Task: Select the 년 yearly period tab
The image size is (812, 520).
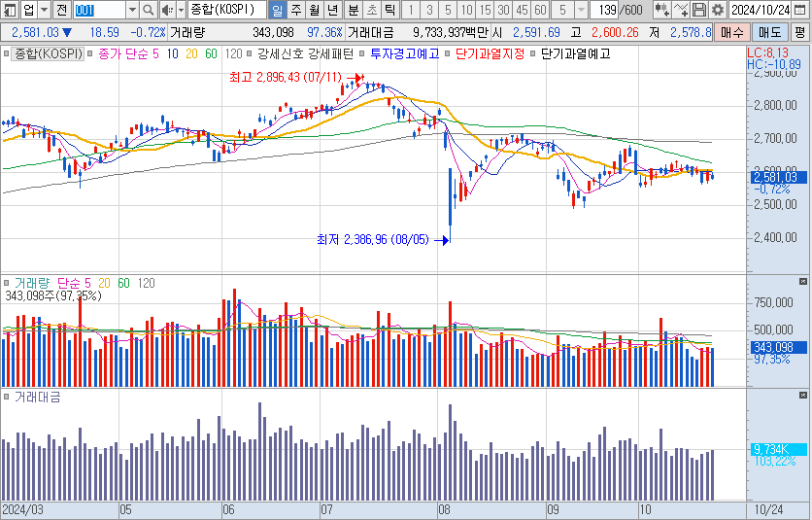Action: click(333, 10)
